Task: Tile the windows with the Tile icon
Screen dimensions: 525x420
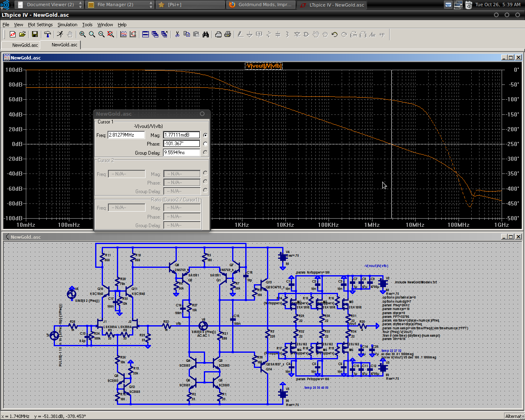Action: 146,34
